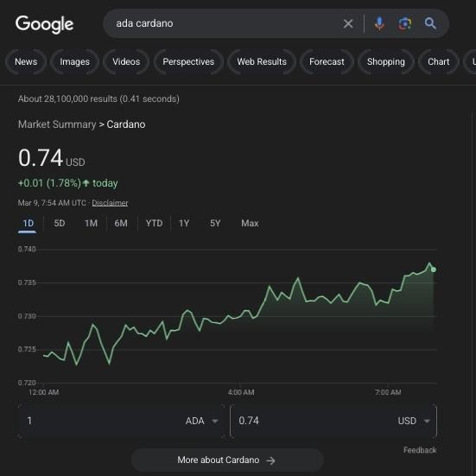Select the Forecast filter chip
Viewport: 476px width, 476px height.
(x=327, y=61)
